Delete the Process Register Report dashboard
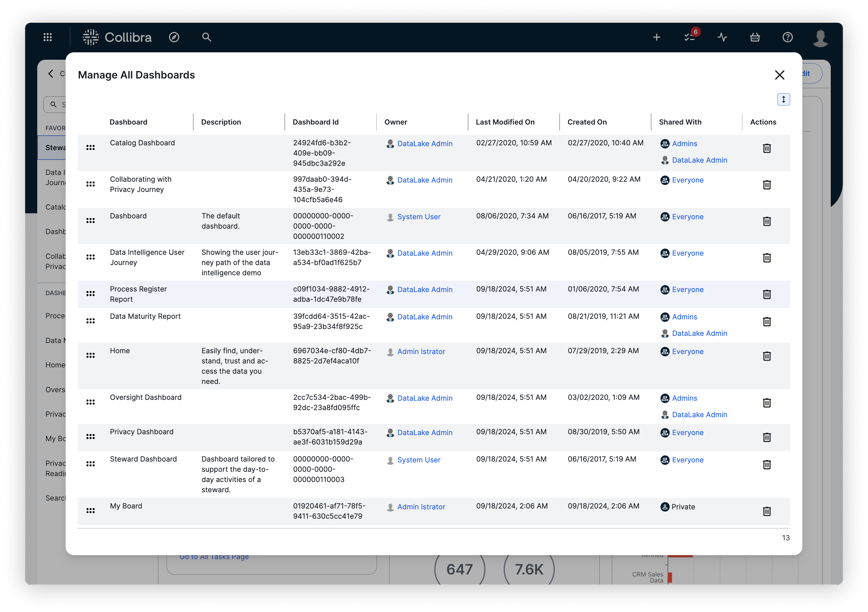868x612 pixels. pos(767,294)
